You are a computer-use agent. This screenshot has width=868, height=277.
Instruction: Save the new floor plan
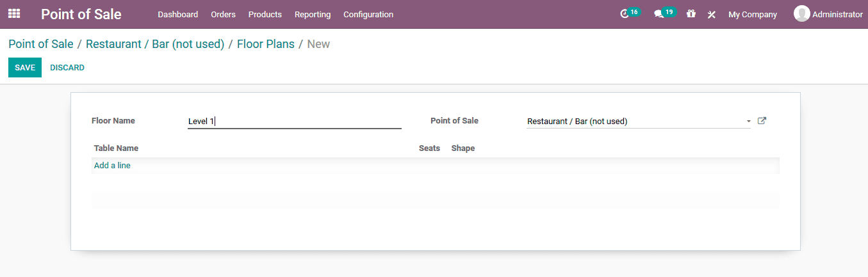tap(25, 68)
